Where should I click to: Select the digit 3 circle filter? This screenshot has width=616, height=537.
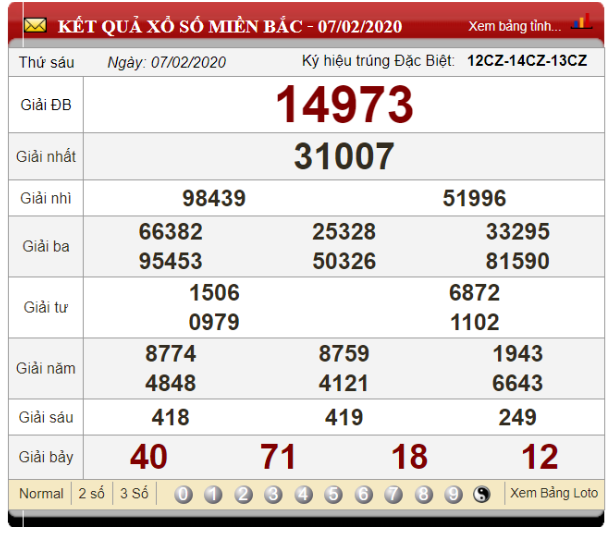(273, 494)
